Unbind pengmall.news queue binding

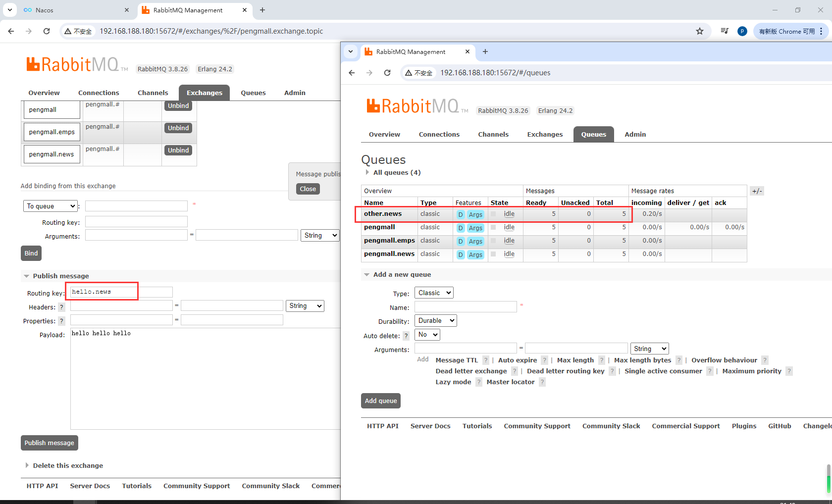coord(178,150)
